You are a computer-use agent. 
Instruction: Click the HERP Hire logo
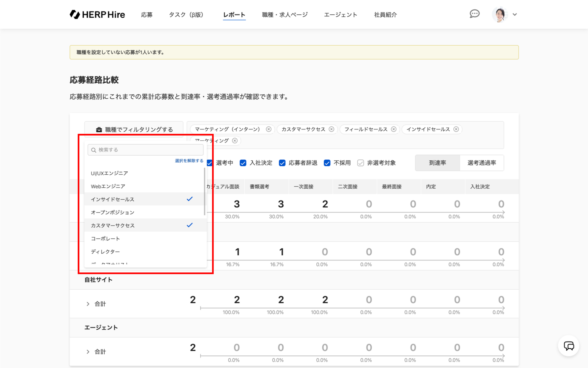97,14
